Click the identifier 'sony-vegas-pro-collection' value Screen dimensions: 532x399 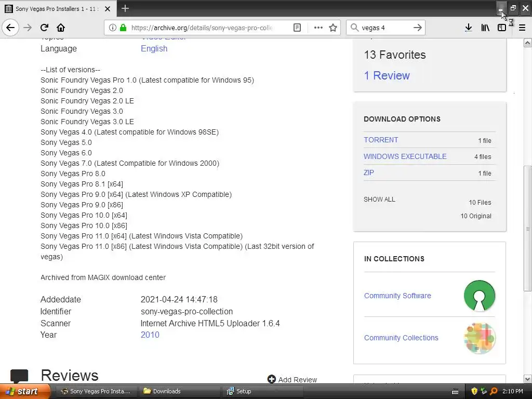tap(187, 312)
